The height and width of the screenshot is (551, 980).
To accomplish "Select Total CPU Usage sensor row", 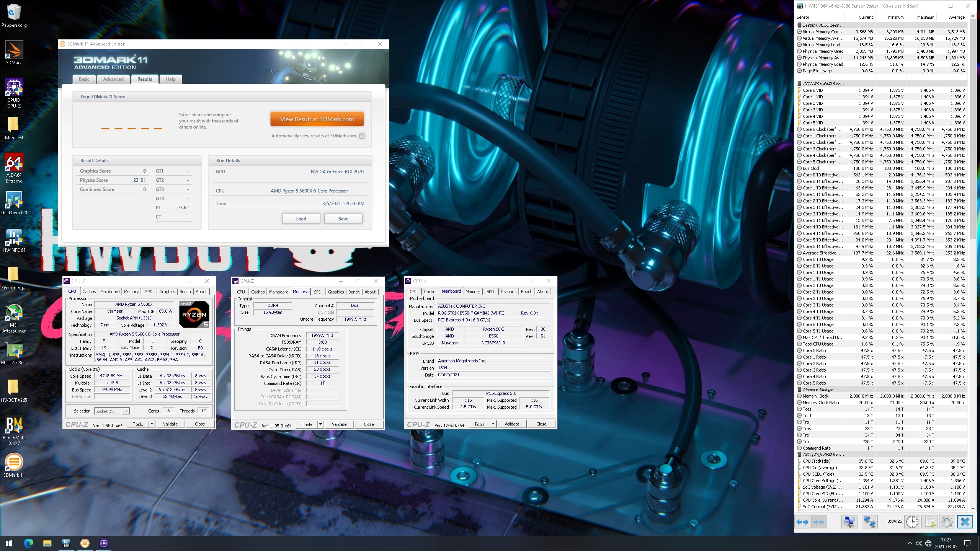I will [x=881, y=344].
